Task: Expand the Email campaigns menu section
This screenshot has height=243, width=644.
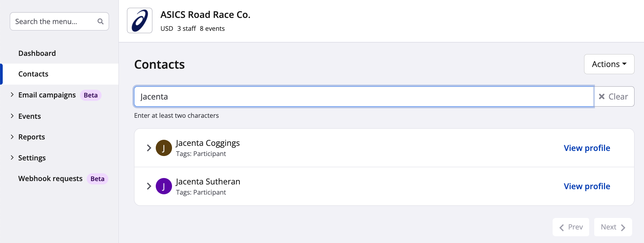Action: pos(12,95)
